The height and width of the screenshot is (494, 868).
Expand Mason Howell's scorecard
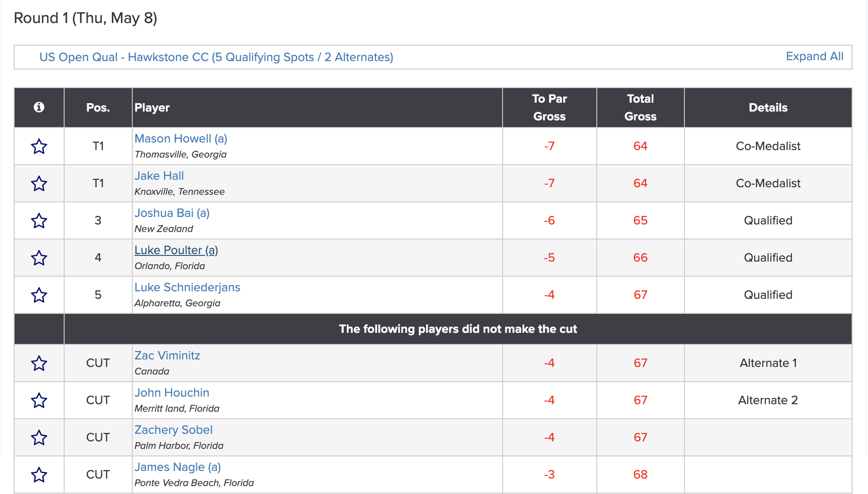180,139
